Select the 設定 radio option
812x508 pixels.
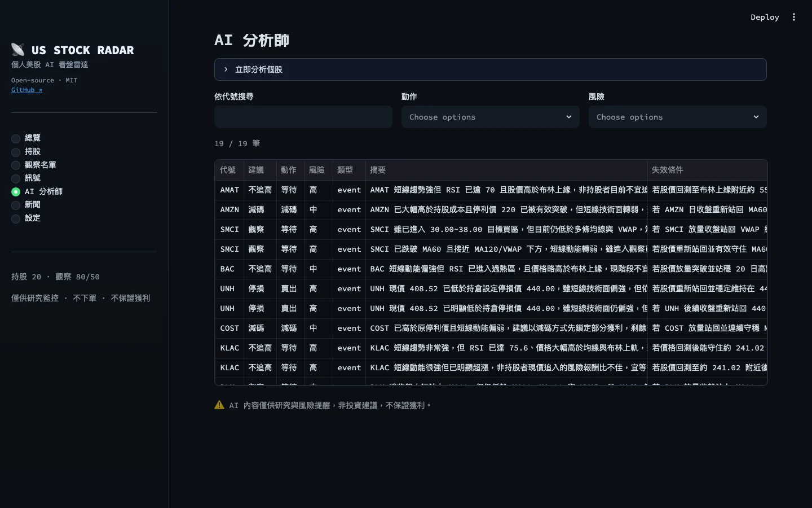26,218
